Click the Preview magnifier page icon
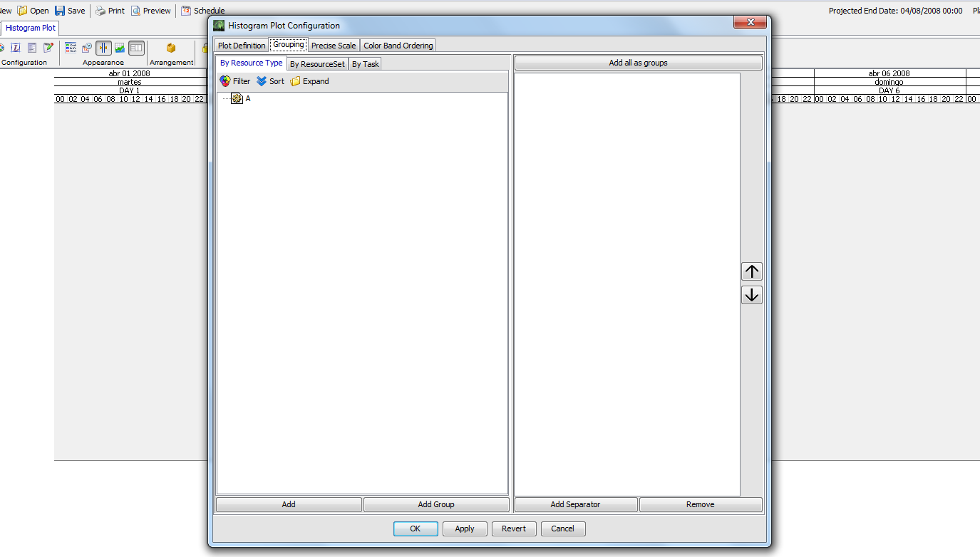This screenshot has height=557, width=980. tap(135, 11)
